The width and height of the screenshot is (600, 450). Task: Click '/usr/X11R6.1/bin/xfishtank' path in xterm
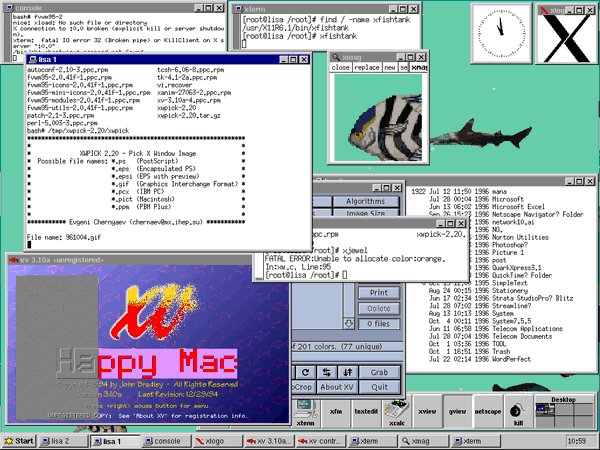pyautogui.click(x=295, y=28)
